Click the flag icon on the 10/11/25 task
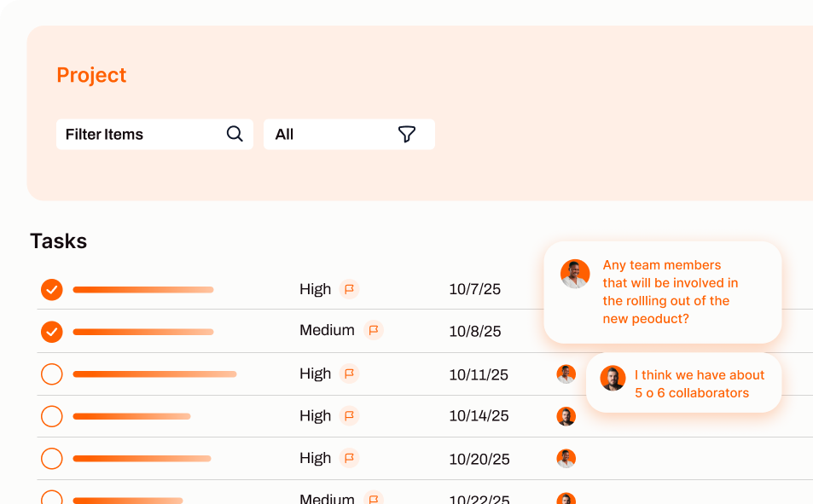 click(349, 374)
